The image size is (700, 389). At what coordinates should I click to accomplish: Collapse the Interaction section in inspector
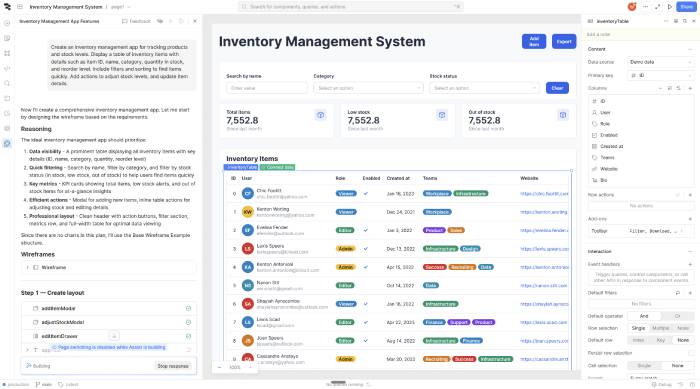(x=690, y=251)
